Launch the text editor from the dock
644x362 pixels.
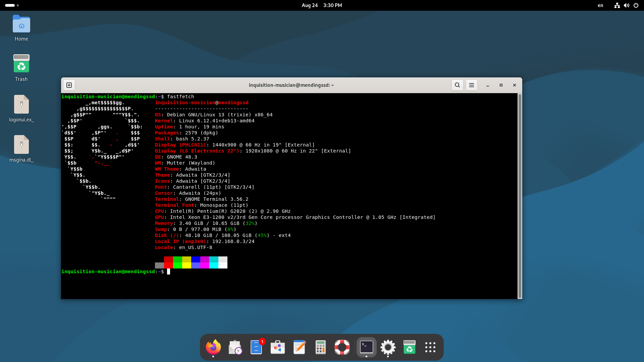tap(299, 347)
